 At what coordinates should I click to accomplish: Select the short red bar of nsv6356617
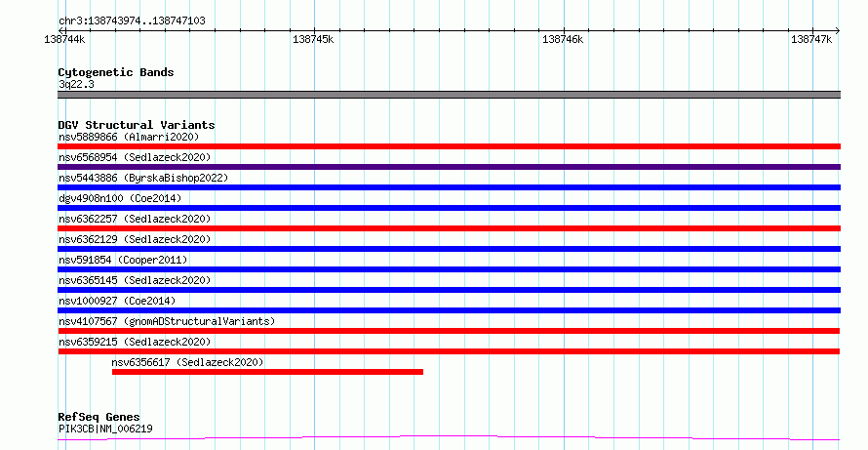(267, 372)
